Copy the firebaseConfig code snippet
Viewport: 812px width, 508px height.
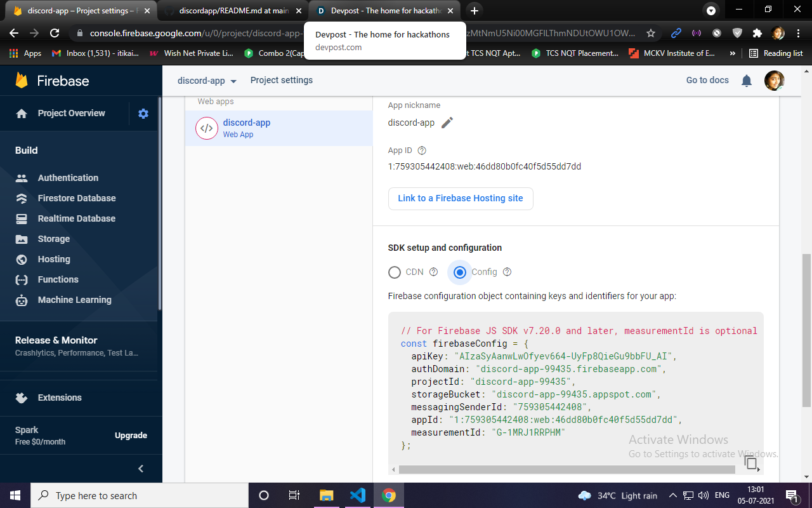[x=751, y=462]
